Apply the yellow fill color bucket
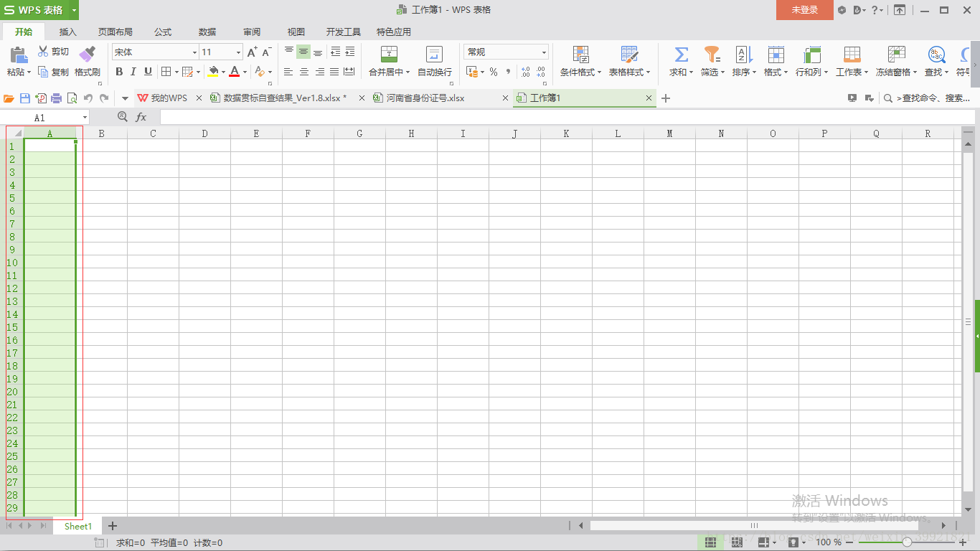Viewport: 980px width, 551px height. pos(213,72)
